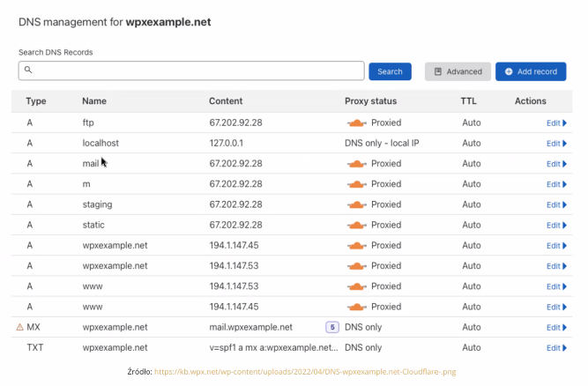Image resolution: width=588 pixels, height=386 pixels.
Task: Click the Name column header
Action: pyautogui.click(x=94, y=101)
